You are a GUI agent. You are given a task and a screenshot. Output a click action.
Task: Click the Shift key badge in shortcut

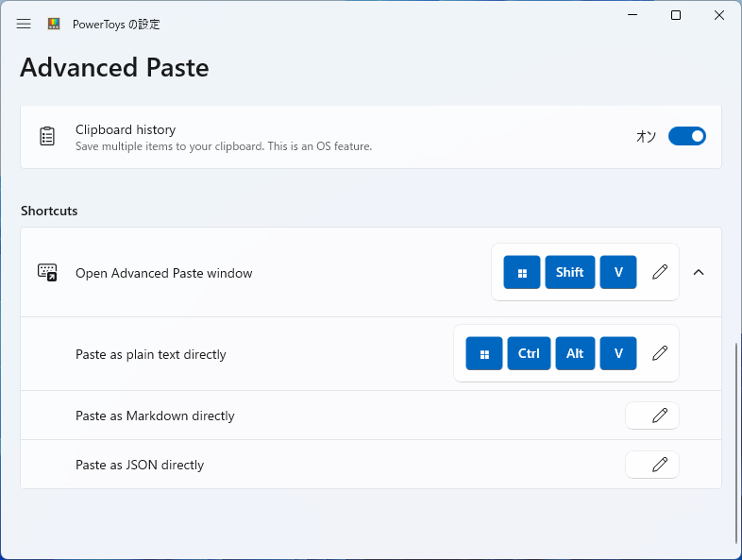(569, 272)
